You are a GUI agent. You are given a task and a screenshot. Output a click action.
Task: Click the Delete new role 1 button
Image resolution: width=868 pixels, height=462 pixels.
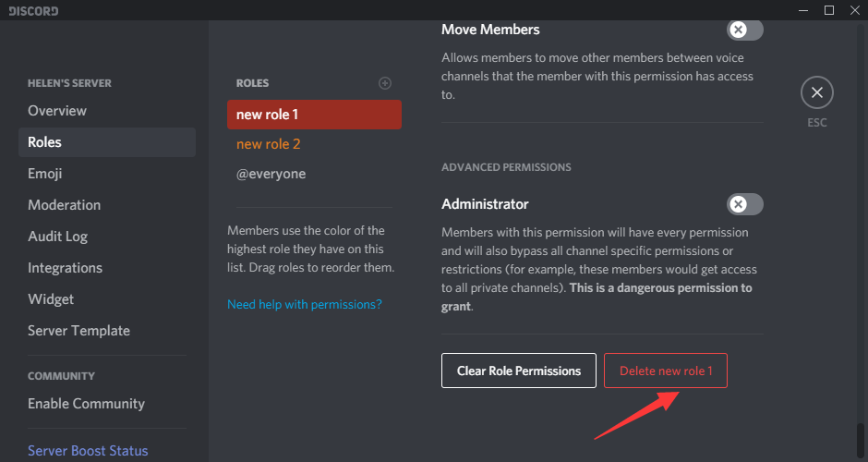(x=665, y=371)
